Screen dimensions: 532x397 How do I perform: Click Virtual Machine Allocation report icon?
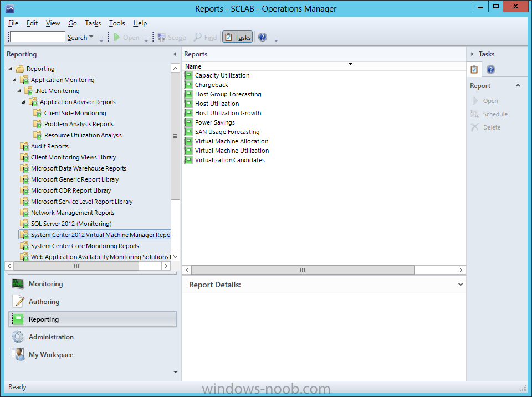pos(188,141)
